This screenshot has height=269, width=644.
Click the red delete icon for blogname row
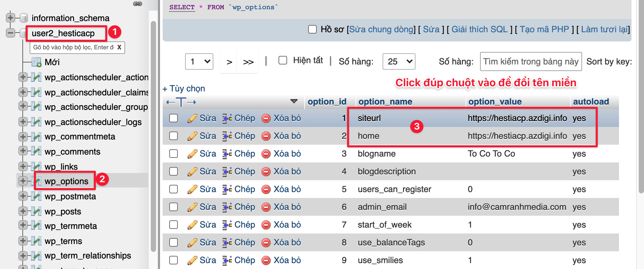point(266,154)
